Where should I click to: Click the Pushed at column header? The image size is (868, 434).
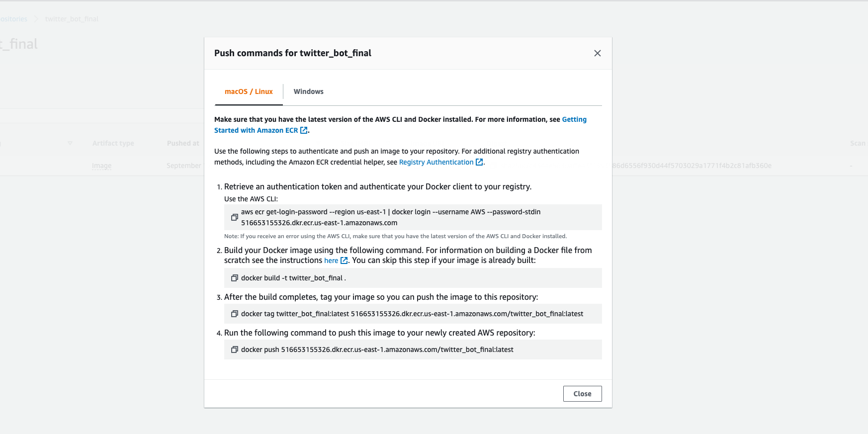coord(183,143)
